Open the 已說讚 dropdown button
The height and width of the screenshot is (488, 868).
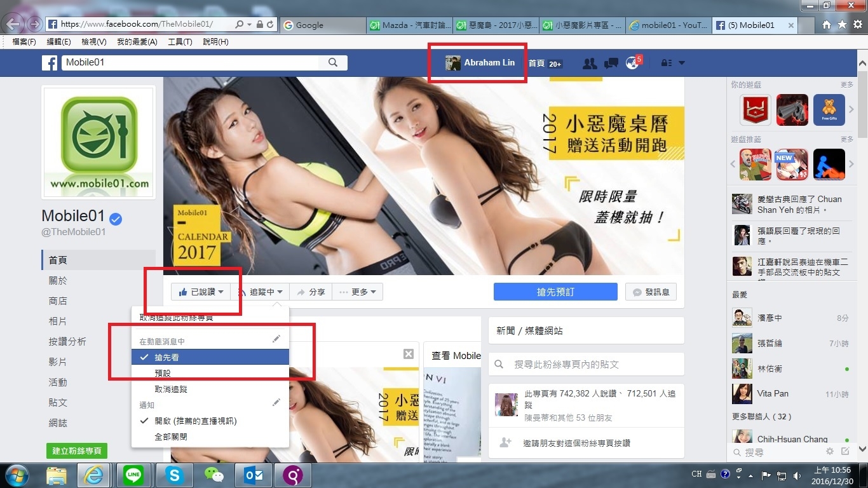201,292
